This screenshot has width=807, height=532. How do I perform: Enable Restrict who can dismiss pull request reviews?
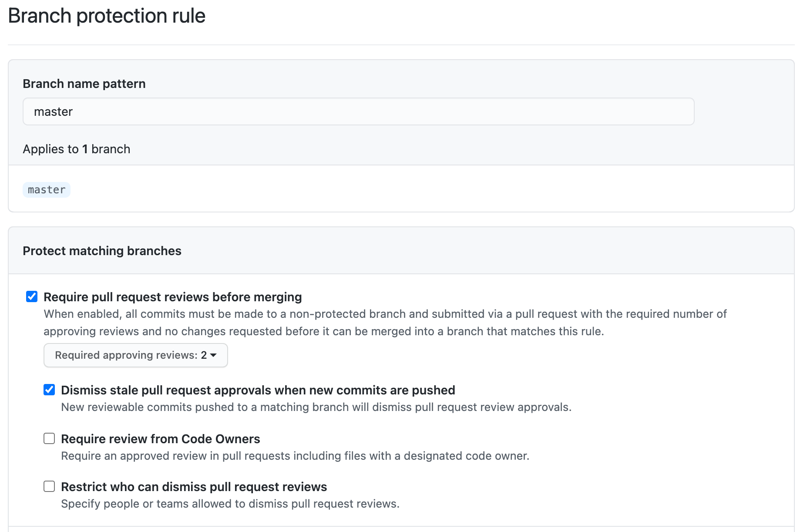49,486
